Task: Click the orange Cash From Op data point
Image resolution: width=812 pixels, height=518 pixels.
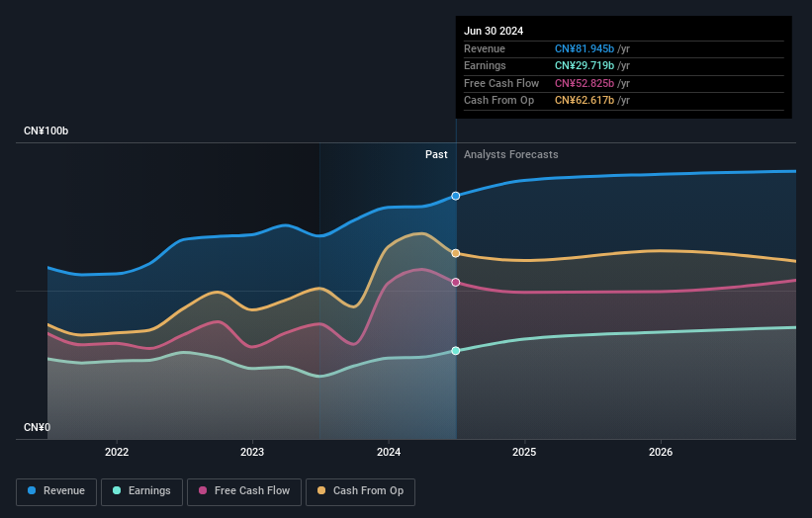Action: (x=456, y=253)
